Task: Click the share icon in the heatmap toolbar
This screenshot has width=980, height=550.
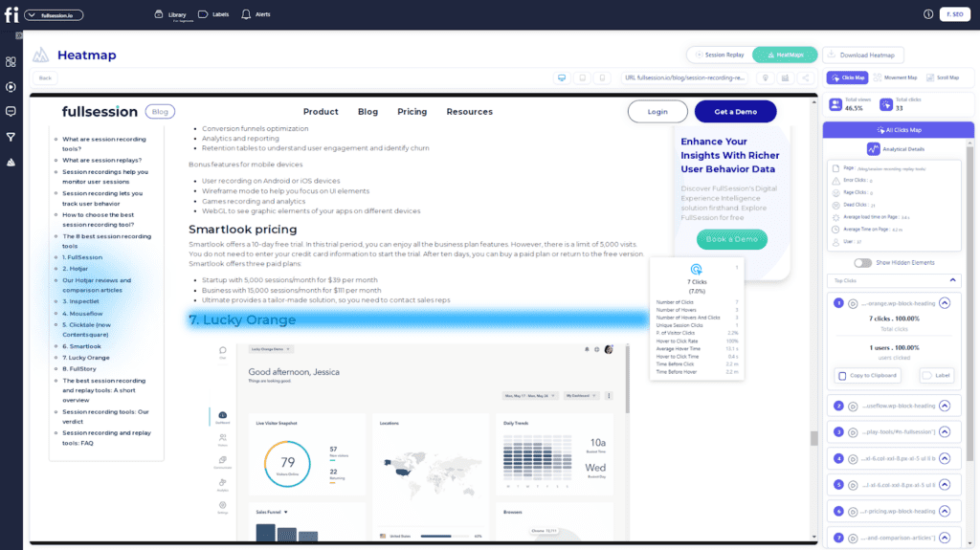Action: click(806, 77)
